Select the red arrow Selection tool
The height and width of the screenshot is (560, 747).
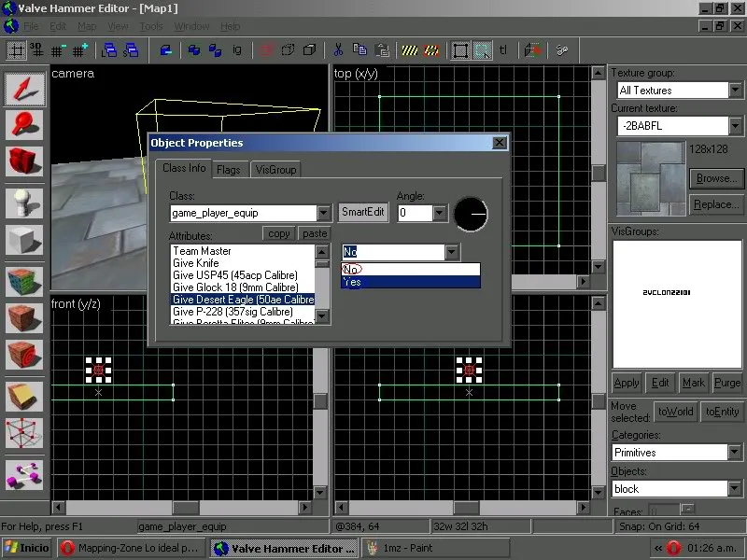tap(25, 90)
